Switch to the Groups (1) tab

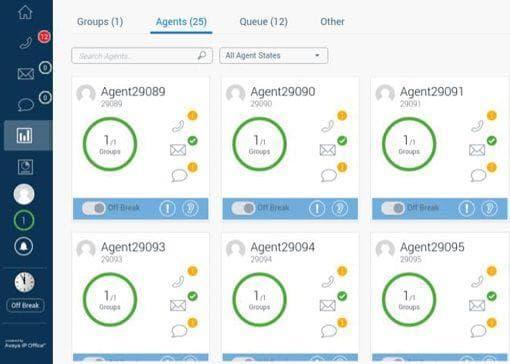pos(100,22)
